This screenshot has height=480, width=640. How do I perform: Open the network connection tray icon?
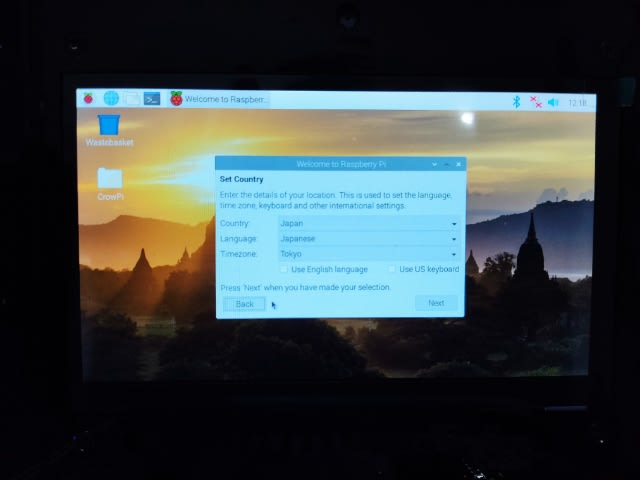536,102
